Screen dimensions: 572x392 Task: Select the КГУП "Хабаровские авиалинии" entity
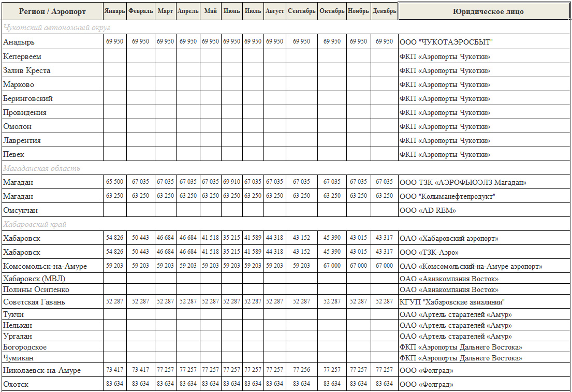451,302
